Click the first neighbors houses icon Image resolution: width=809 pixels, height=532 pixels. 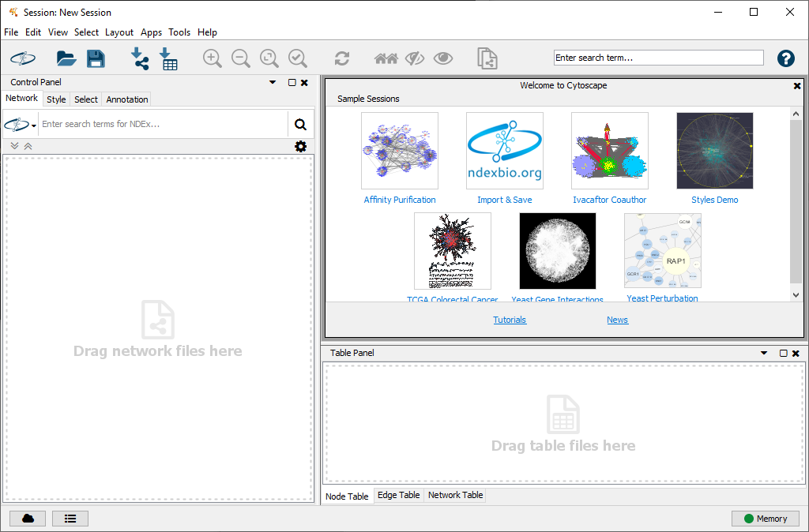click(x=386, y=58)
